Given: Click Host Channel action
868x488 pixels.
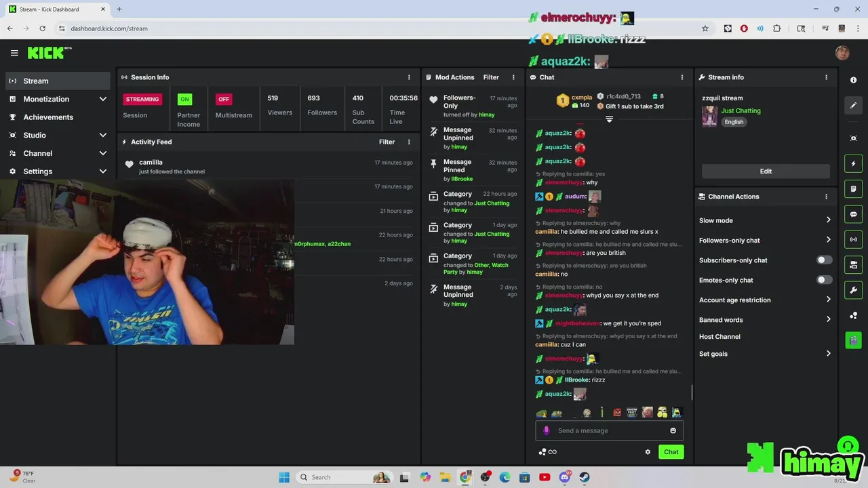Looking at the screenshot, I should pos(719,337).
